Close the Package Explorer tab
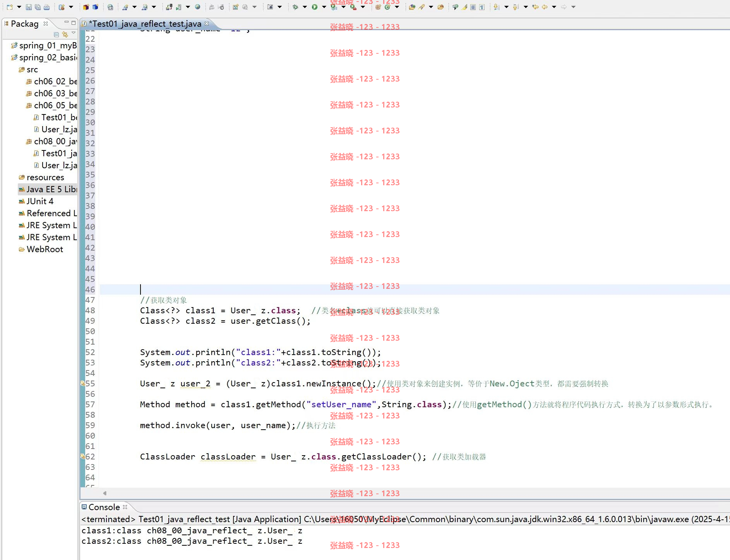730x560 pixels. [x=46, y=24]
